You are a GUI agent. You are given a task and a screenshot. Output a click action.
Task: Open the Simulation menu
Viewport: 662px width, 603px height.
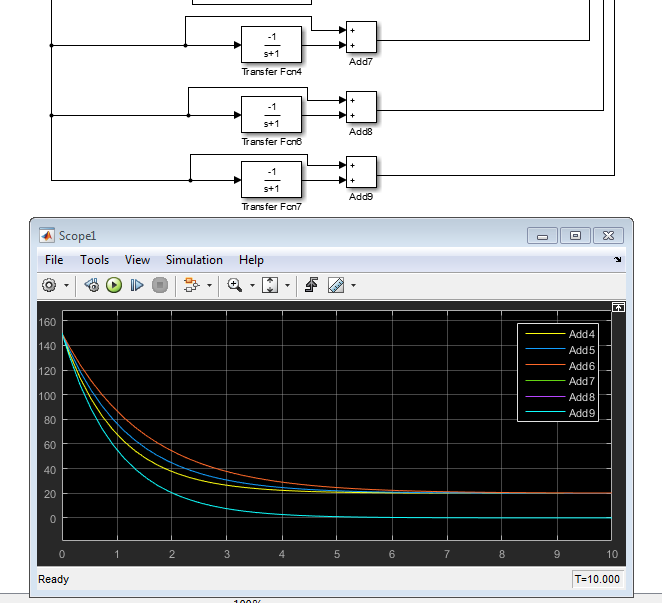[194, 260]
